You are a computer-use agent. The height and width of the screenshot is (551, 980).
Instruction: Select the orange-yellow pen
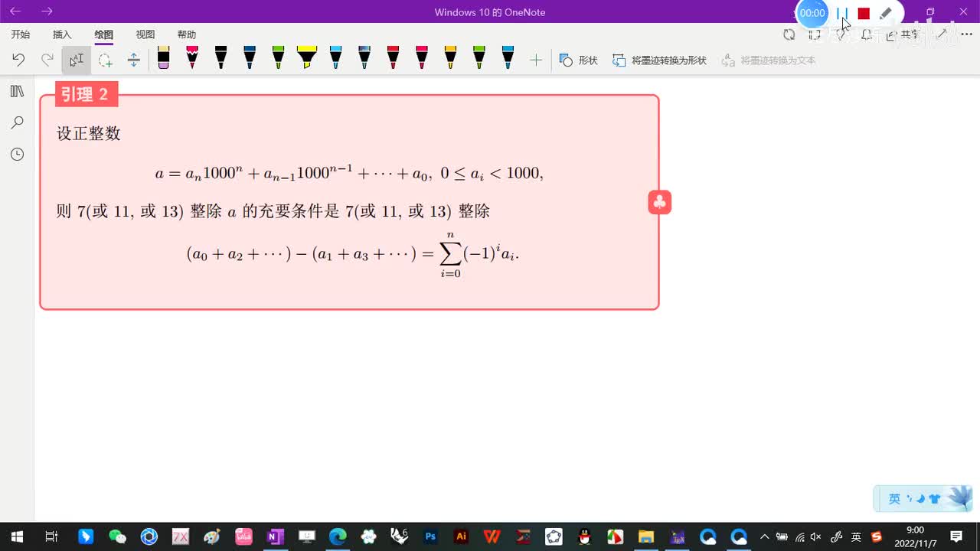[450, 57]
